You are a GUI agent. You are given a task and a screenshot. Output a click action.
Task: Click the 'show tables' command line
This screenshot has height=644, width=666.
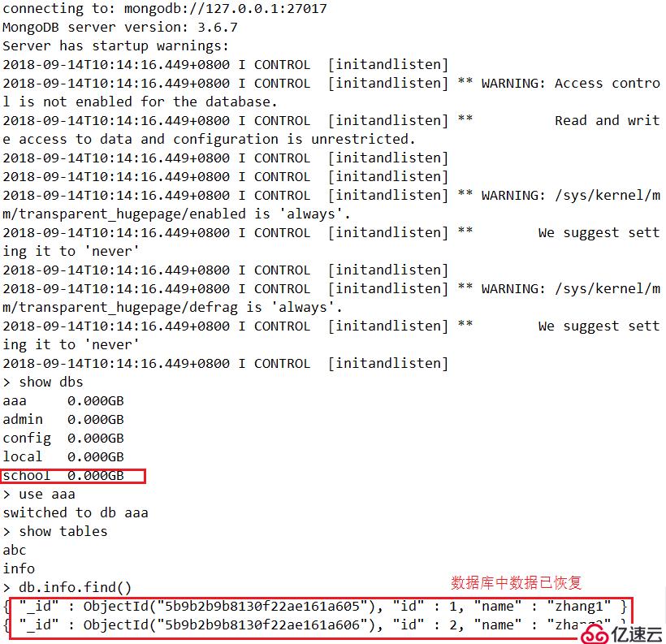click(x=55, y=531)
